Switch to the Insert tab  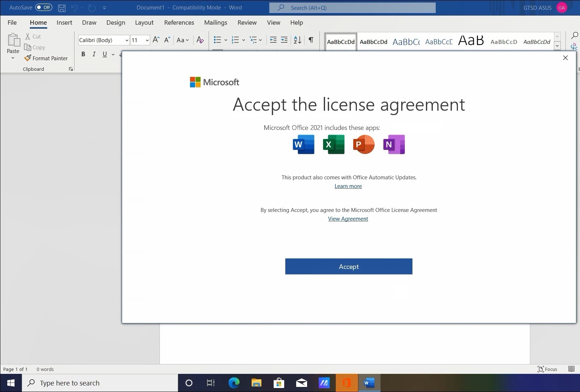(x=64, y=23)
